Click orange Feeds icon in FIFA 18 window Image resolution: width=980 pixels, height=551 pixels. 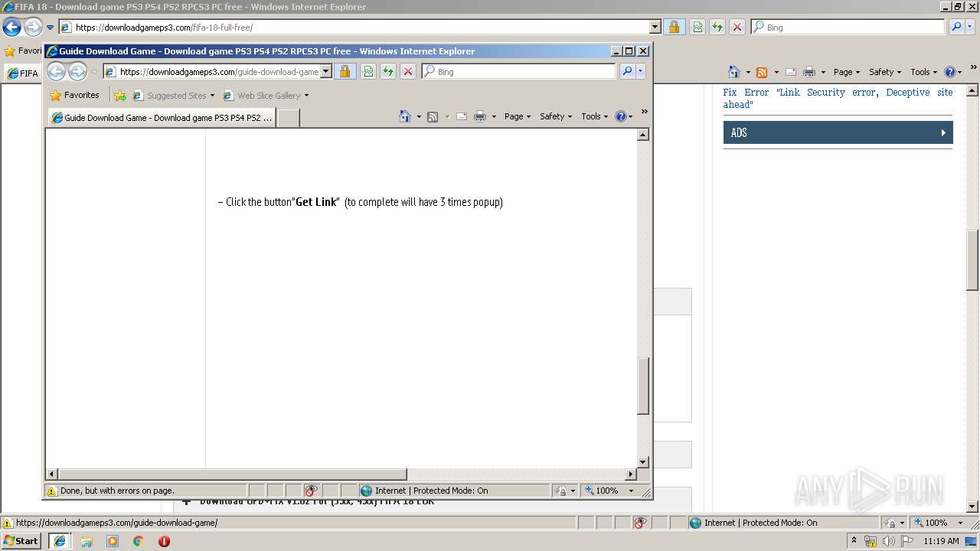[762, 72]
